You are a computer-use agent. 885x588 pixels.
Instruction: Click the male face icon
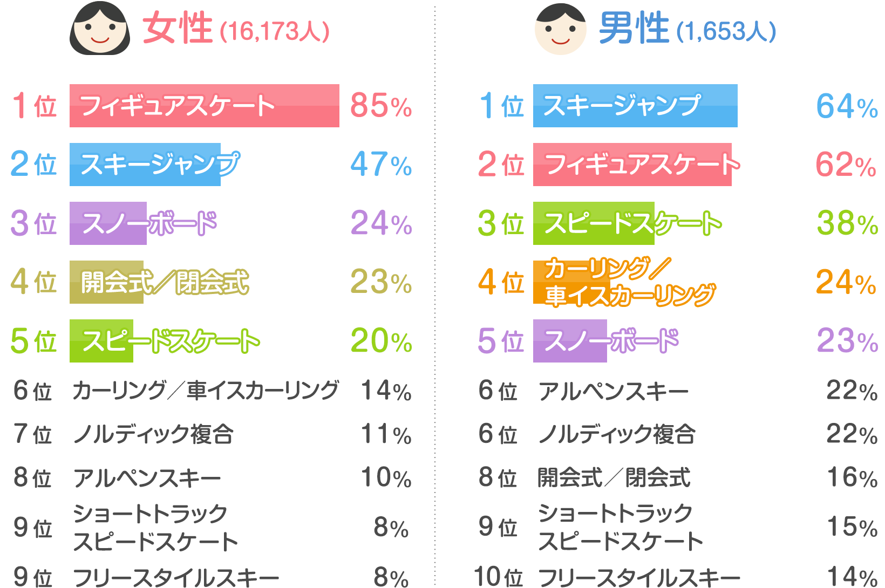[x=560, y=29]
